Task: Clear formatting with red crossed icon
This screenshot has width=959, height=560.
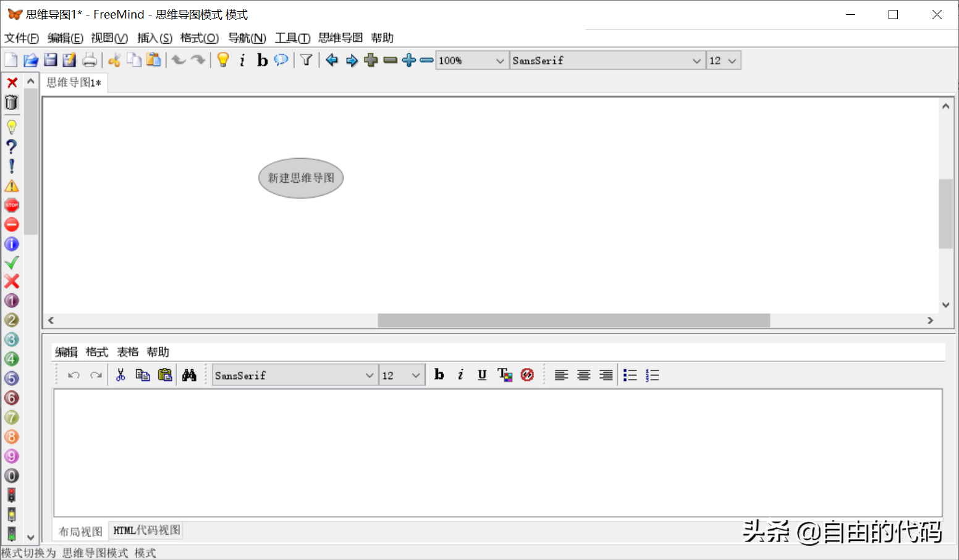Action: coord(527,375)
